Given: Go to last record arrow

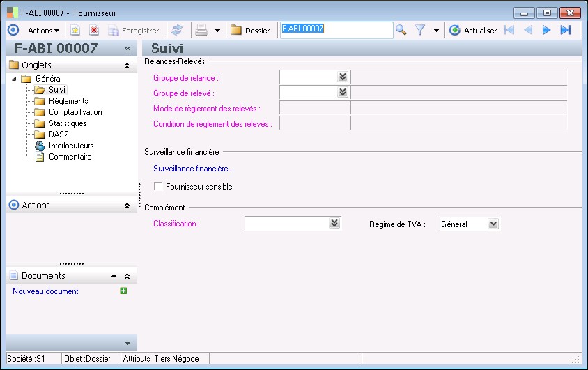Looking at the screenshot, I should point(566,30).
